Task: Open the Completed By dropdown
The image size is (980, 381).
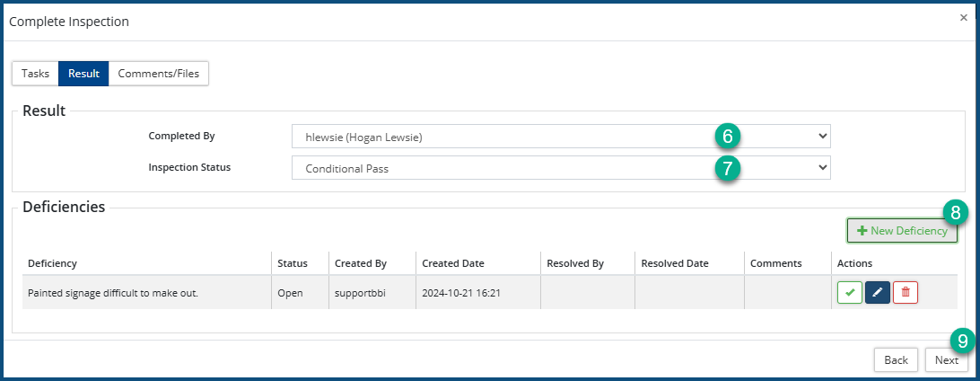Action: pyautogui.click(x=561, y=137)
